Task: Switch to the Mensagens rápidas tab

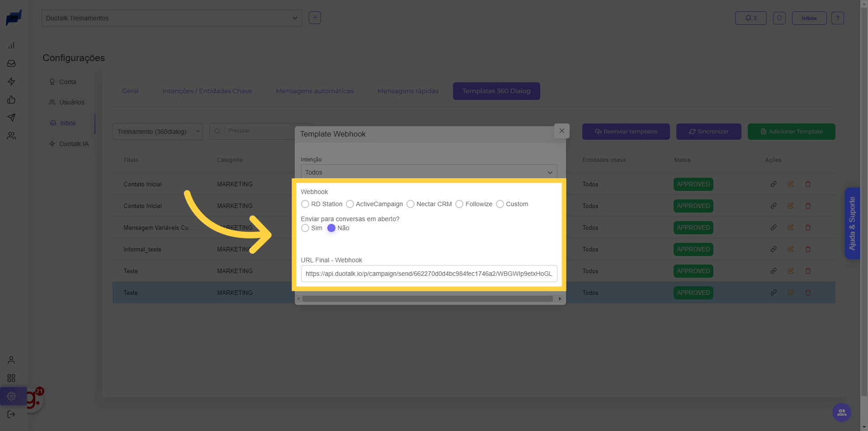Action: point(408,91)
